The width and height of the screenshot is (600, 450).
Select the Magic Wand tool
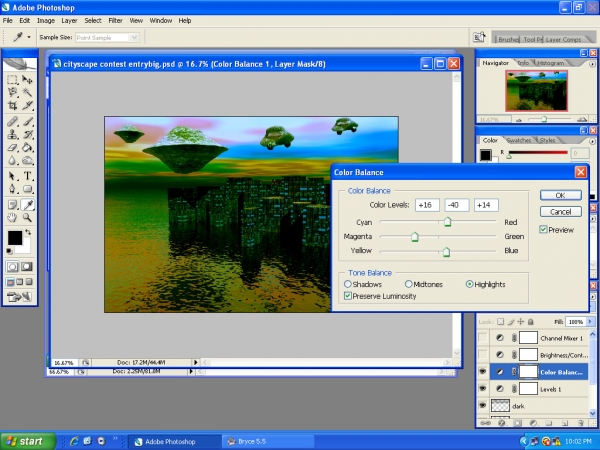[27, 92]
